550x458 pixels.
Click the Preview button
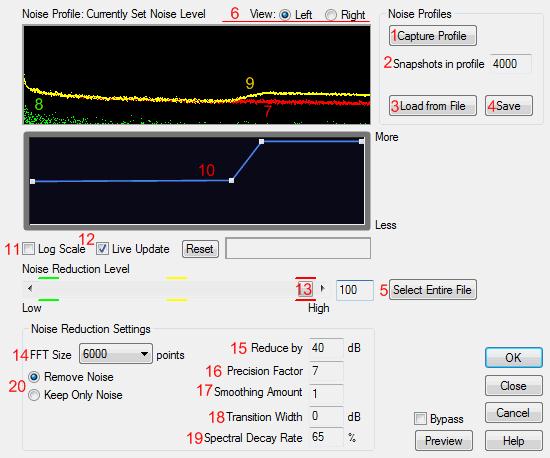point(444,440)
